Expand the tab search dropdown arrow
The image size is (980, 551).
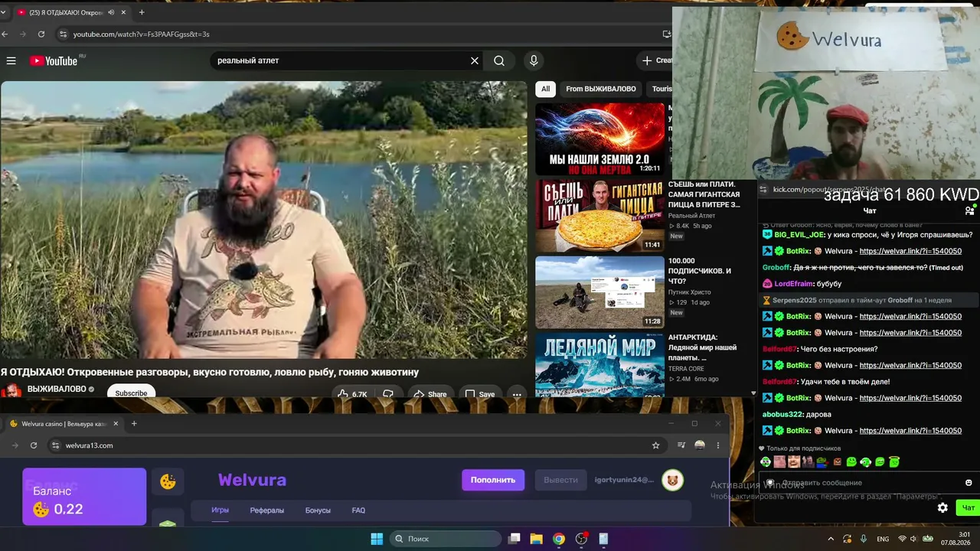tap(3, 12)
